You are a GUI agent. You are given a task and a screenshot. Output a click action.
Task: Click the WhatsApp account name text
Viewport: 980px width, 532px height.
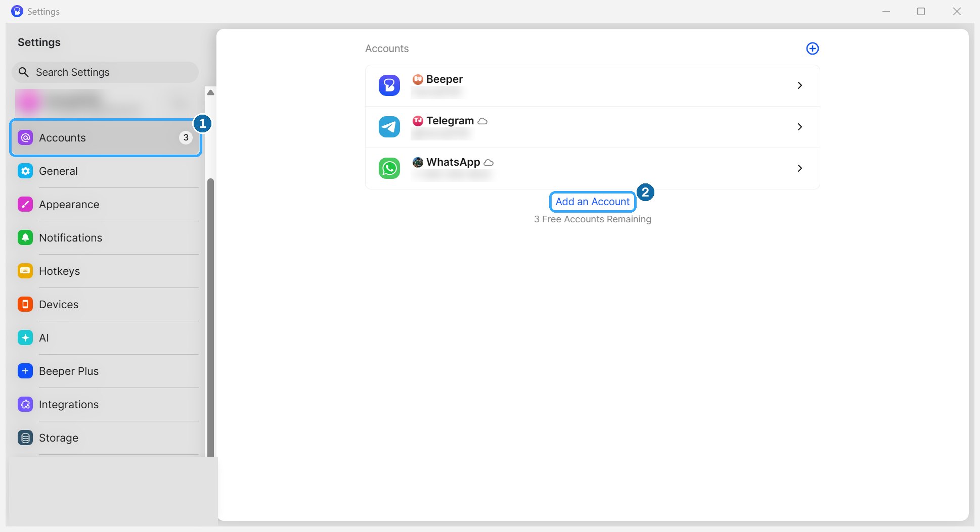coord(453,162)
